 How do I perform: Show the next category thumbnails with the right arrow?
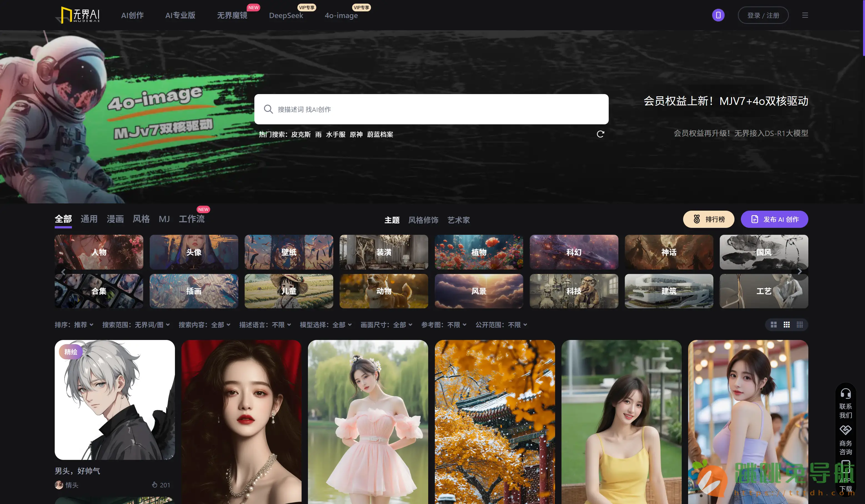click(799, 271)
